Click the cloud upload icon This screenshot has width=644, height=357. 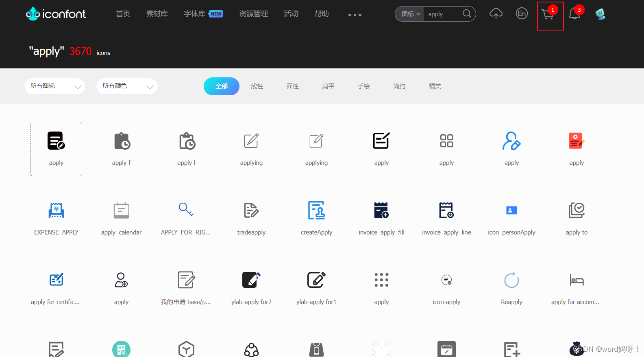(x=496, y=14)
